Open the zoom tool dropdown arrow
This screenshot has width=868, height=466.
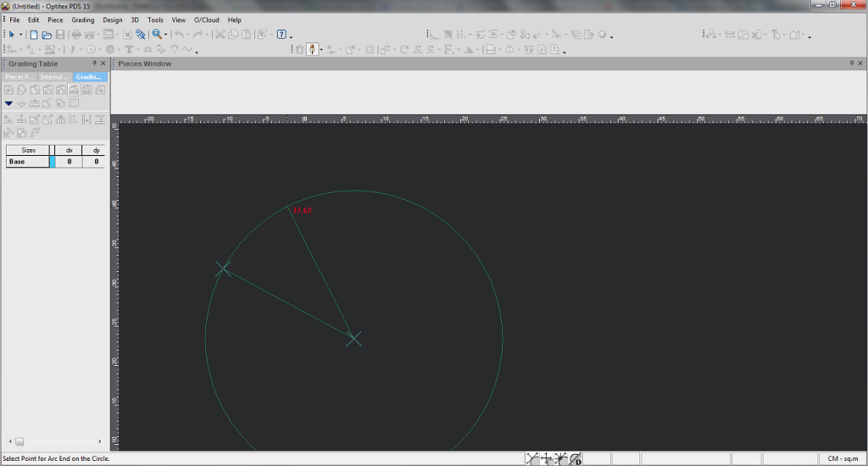(165, 34)
